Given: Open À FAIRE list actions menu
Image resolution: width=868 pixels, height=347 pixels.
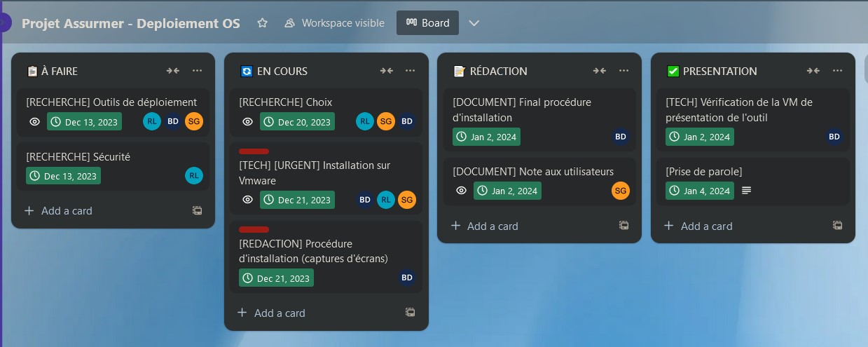Looking at the screenshot, I should [198, 71].
